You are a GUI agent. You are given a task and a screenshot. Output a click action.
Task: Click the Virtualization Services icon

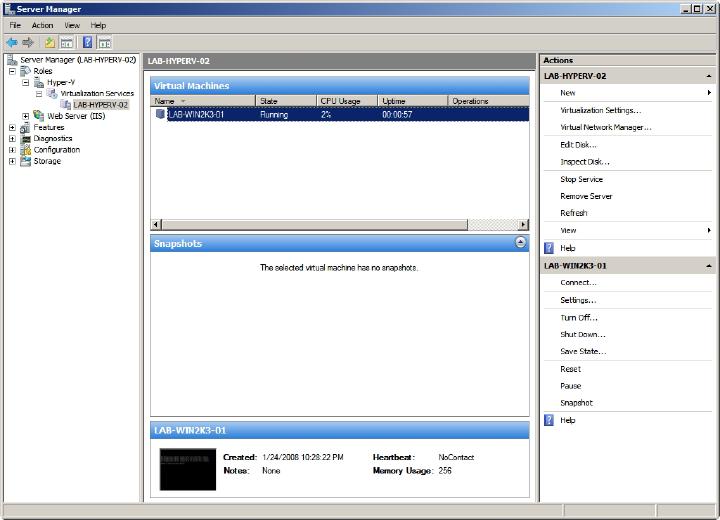point(52,93)
